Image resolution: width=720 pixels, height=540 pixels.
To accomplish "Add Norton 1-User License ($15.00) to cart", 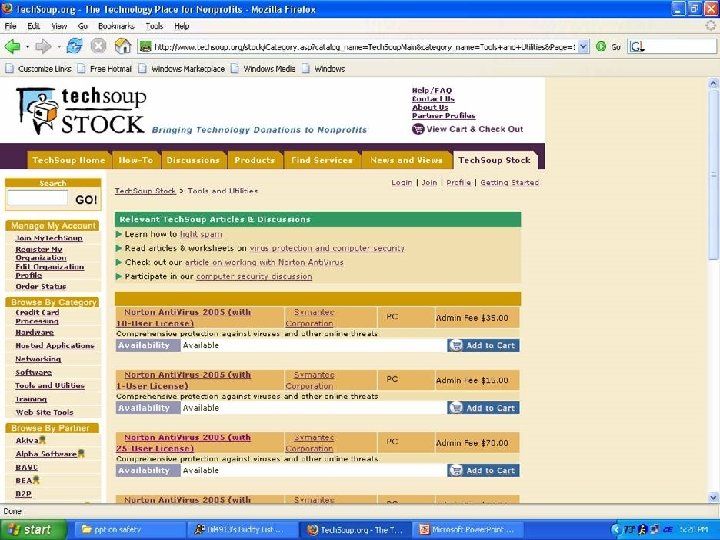I will pos(484,408).
